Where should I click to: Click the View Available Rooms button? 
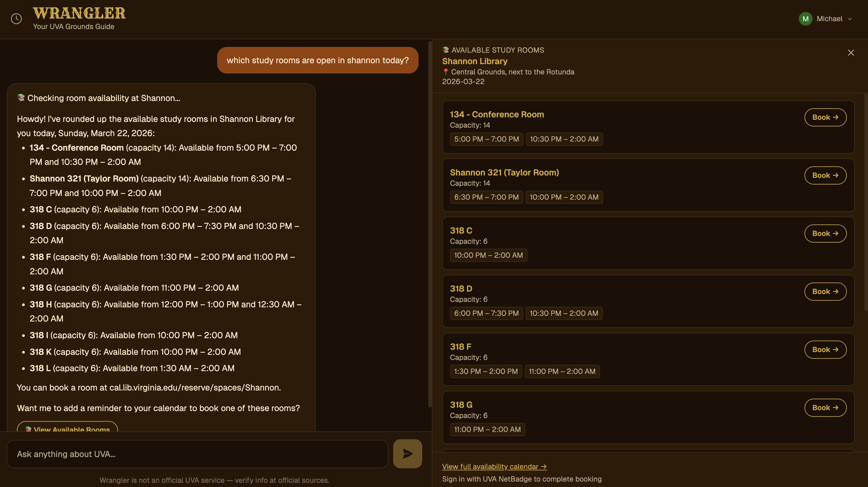pos(67,428)
